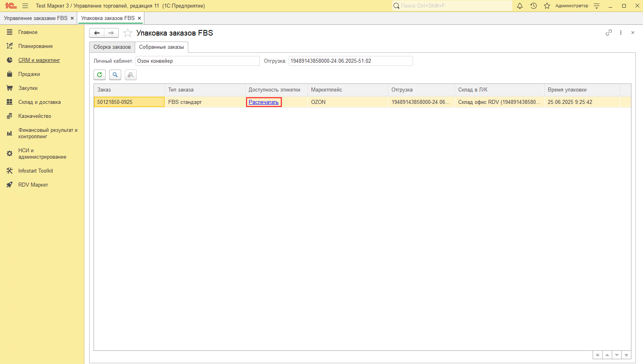Close the Упаковка заказов FBS tab
The width and height of the screenshot is (643, 364).
coord(139,18)
